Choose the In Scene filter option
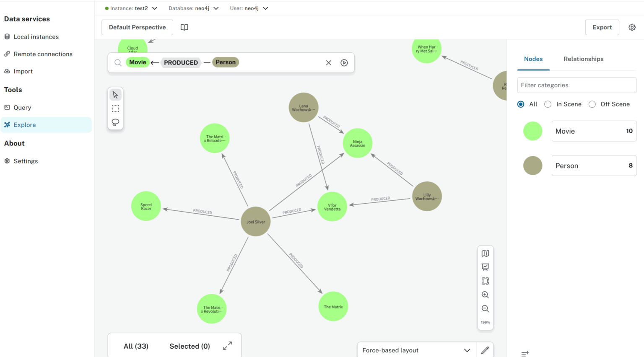 pos(548,104)
